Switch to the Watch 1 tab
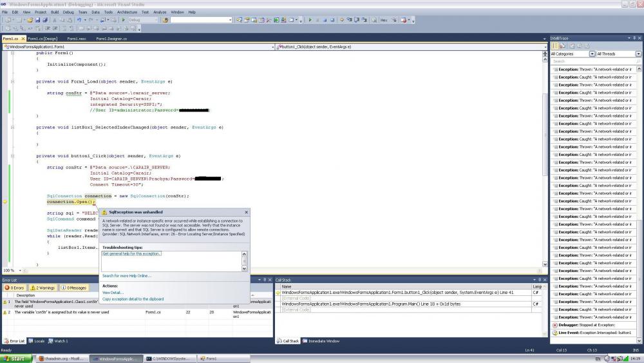This screenshot has width=644, height=363. [58, 341]
